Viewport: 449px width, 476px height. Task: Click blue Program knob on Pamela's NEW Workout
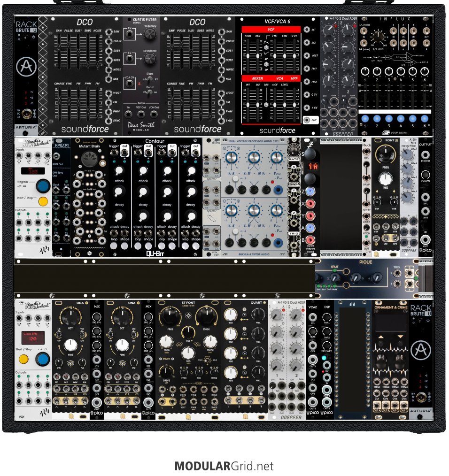[43, 185]
